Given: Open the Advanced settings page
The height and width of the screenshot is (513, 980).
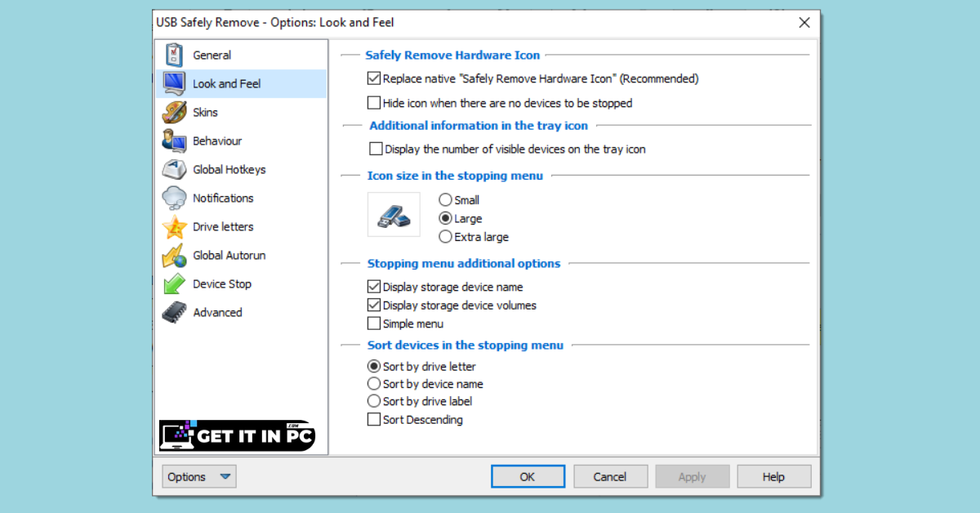Looking at the screenshot, I should pos(241,312).
